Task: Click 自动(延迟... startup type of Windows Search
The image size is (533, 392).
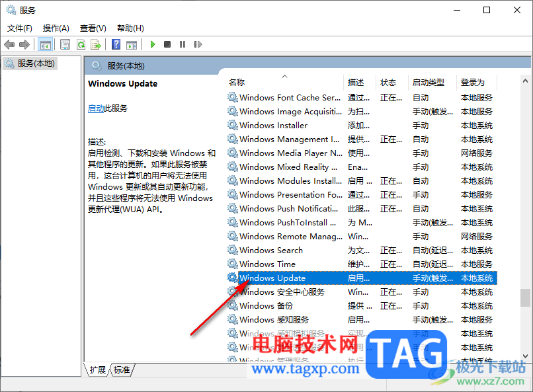Action: tap(432, 251)
